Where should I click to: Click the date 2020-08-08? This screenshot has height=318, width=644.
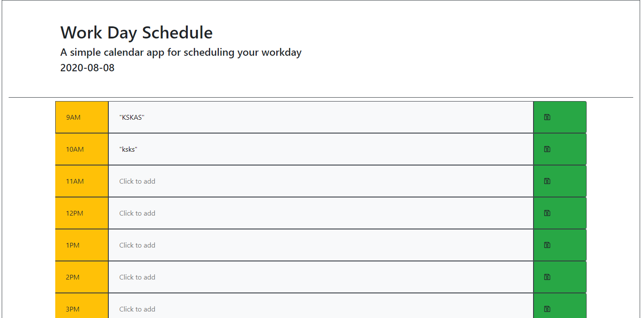[87, 67]
